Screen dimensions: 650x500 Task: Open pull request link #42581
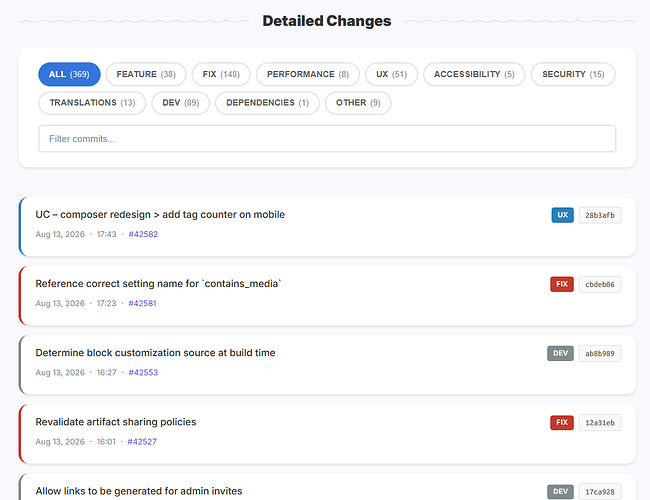point(142,303)
